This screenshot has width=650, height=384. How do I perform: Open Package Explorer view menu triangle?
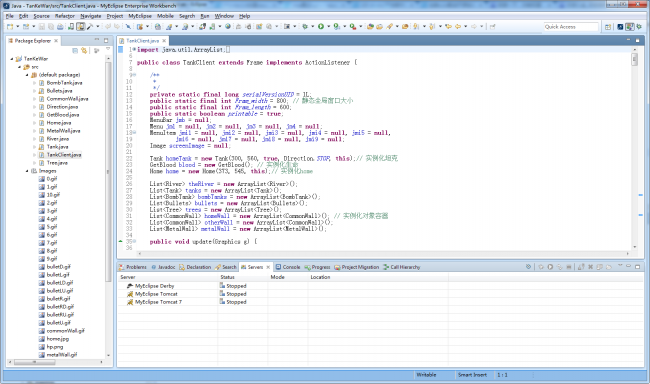(108, 50)
